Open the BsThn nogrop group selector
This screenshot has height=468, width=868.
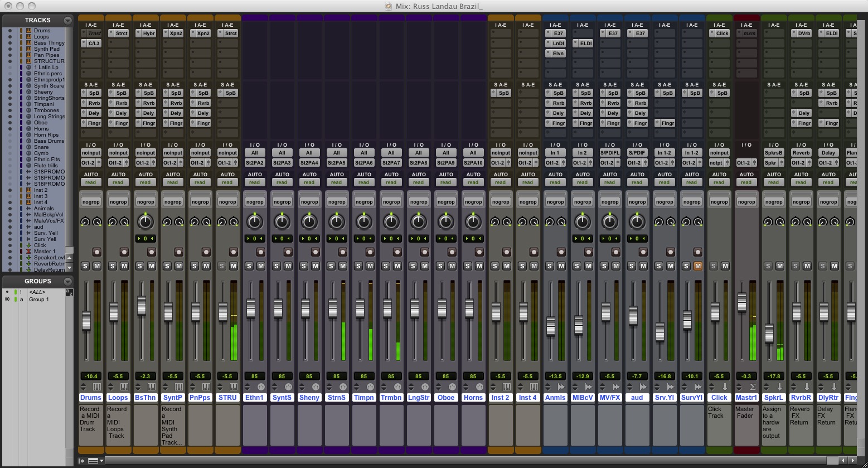coord(146,202)
